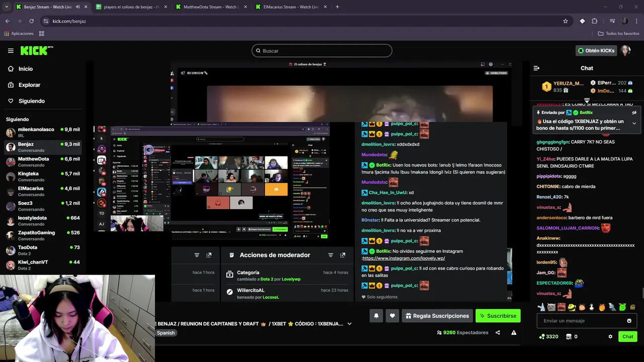
Task: Open Aplicaciones bookmarks shortcut
Action: 19,34
